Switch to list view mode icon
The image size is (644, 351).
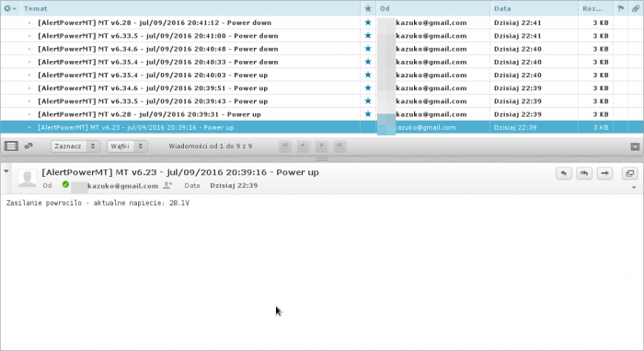coord(11,146)
